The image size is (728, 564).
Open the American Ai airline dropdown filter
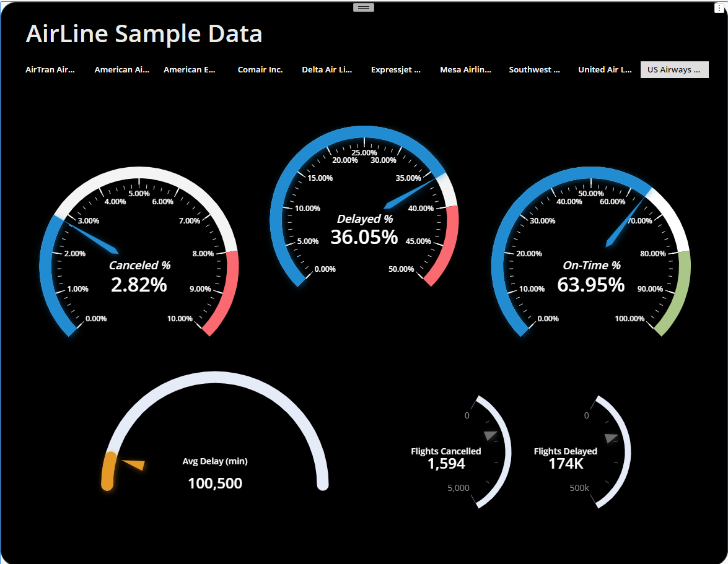(121, 69)
